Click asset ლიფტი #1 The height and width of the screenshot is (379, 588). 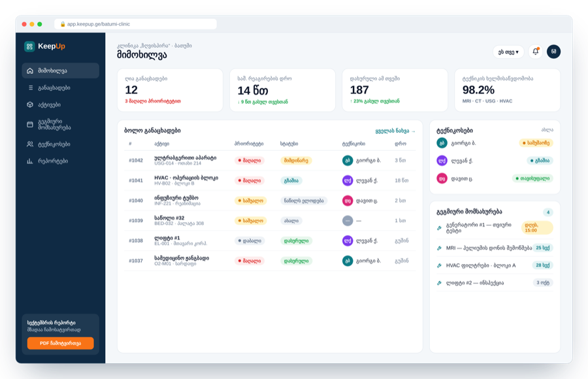[x=167, y=238]
